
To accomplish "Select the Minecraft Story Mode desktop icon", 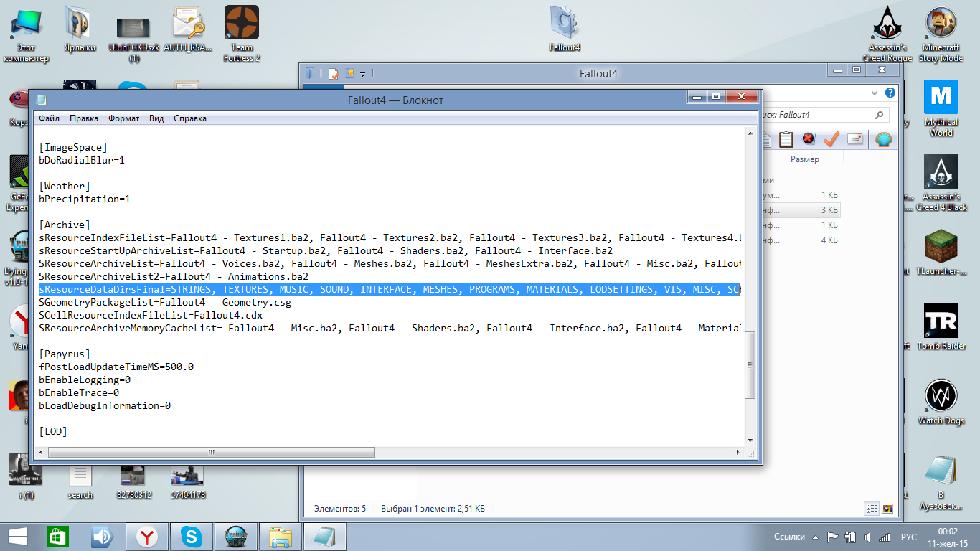I will [941, 34].
